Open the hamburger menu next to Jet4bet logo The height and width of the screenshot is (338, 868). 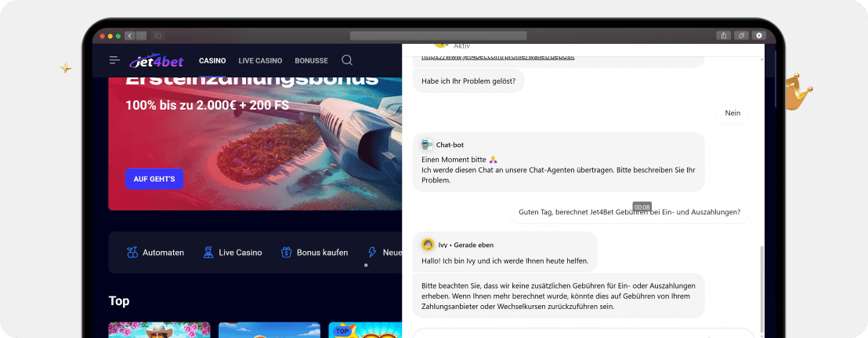click(114, 60)
